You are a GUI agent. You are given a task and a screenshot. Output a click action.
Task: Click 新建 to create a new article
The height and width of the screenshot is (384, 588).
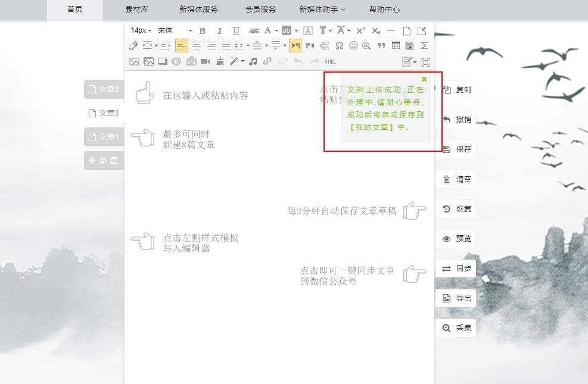[x=104, y=161]
